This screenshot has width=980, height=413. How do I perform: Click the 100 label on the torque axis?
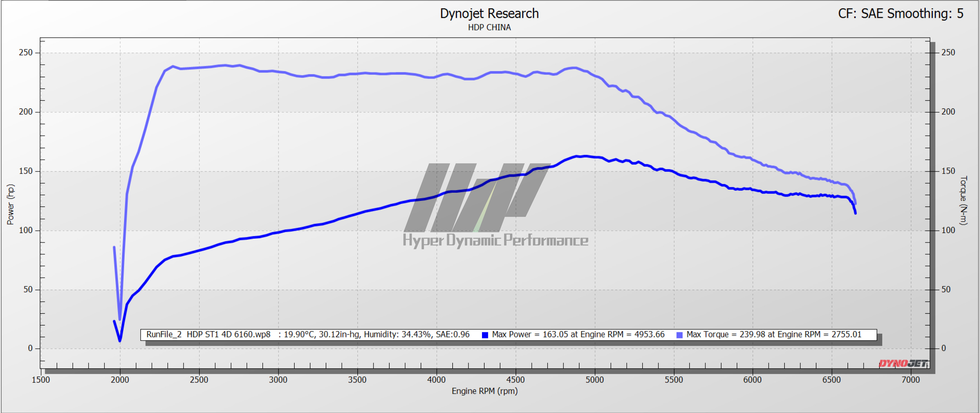pos(948,230)
